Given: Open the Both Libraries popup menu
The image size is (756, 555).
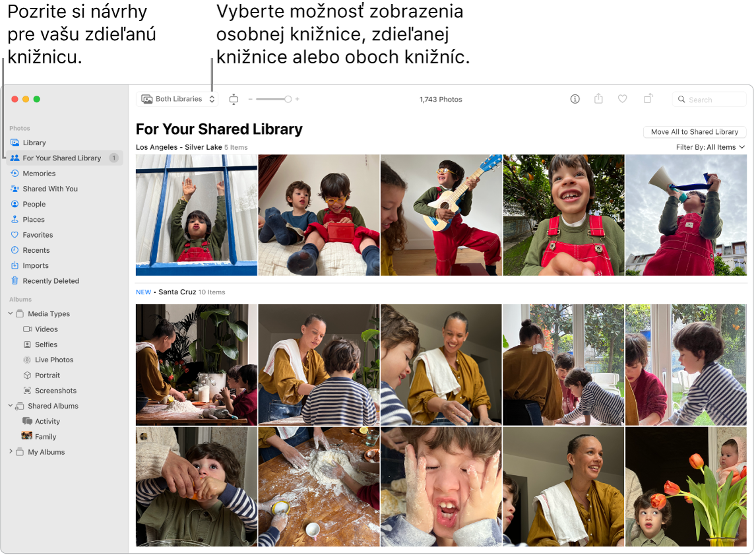Looking at the screenshot, I should click(x=177, y=99).
